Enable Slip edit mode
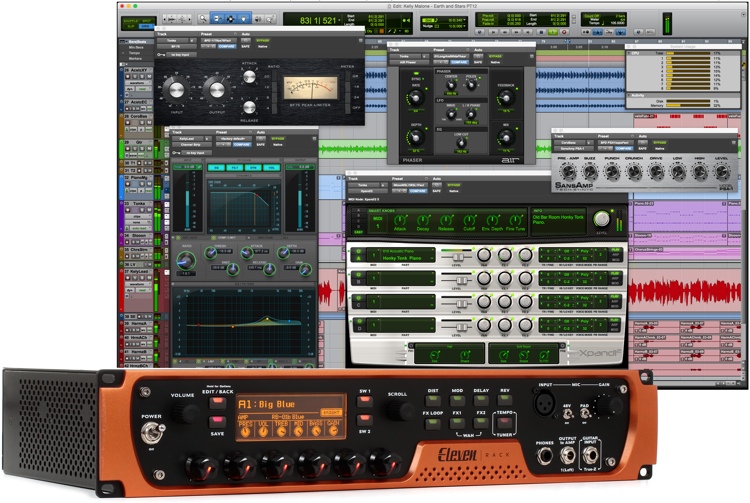The image size is (750, 503). point(131,26)
